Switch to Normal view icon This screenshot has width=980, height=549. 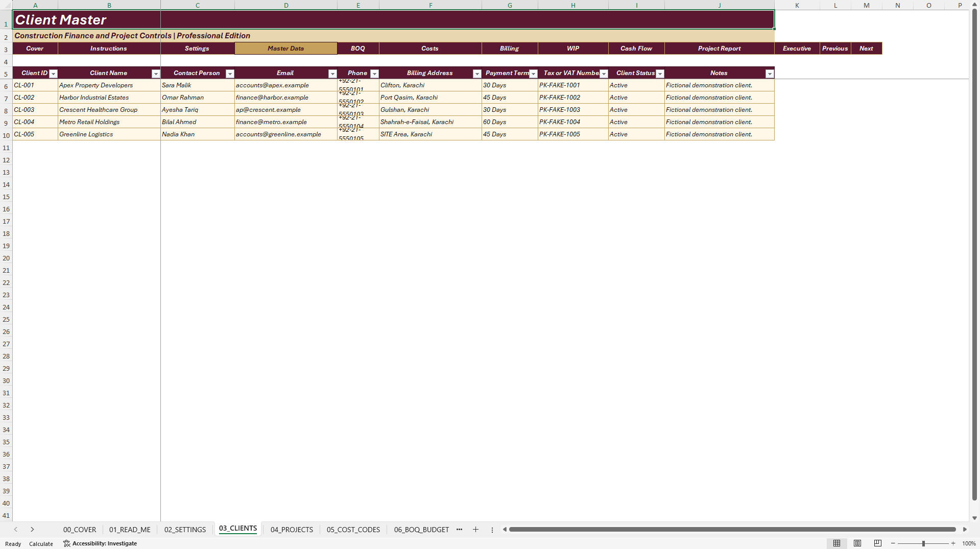click(836, 543)
